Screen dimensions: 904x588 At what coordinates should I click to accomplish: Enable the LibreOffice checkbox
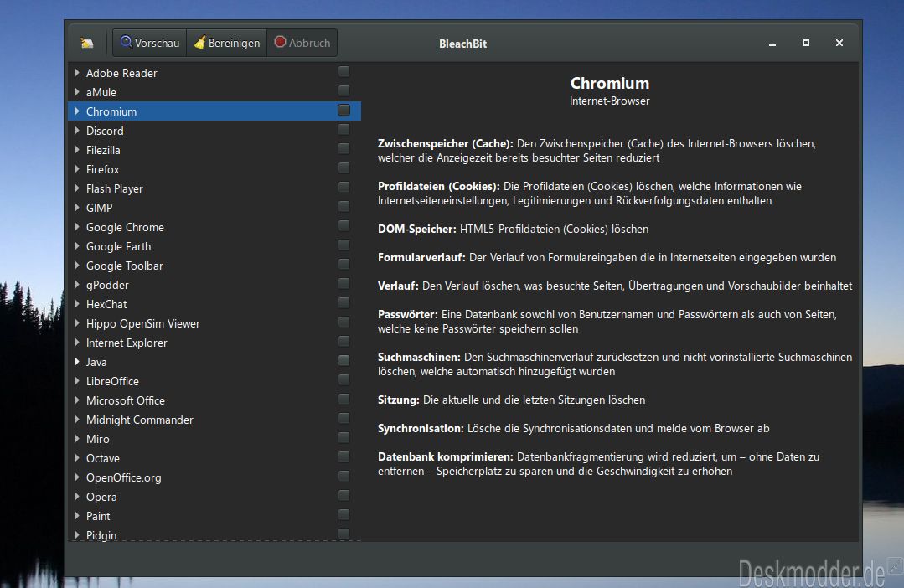point(344,380)
